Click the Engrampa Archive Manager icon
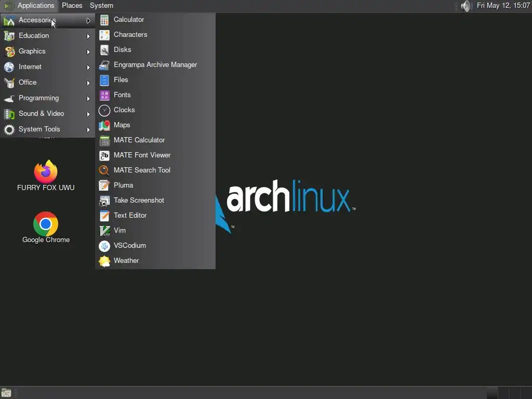The image size is (532, 399). (x=104, y=65)
